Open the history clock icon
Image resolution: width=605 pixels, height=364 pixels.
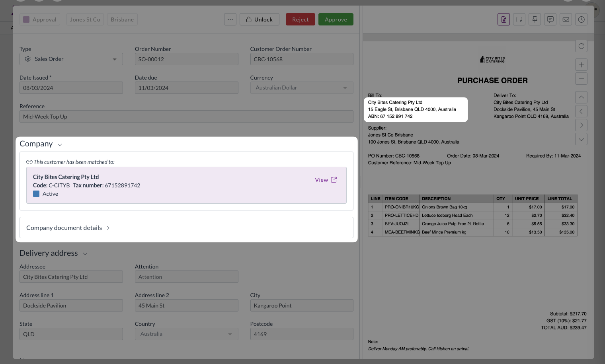click(581, 19)
